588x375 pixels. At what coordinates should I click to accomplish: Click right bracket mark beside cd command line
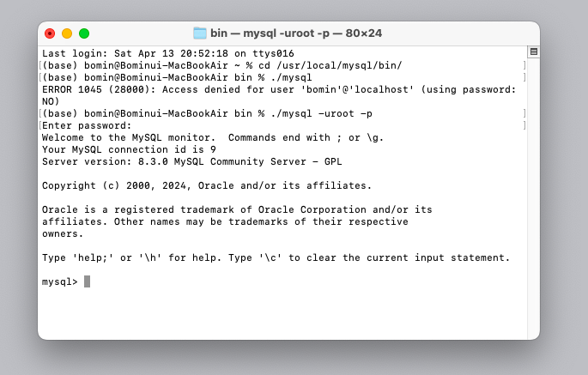pos(524,65)
